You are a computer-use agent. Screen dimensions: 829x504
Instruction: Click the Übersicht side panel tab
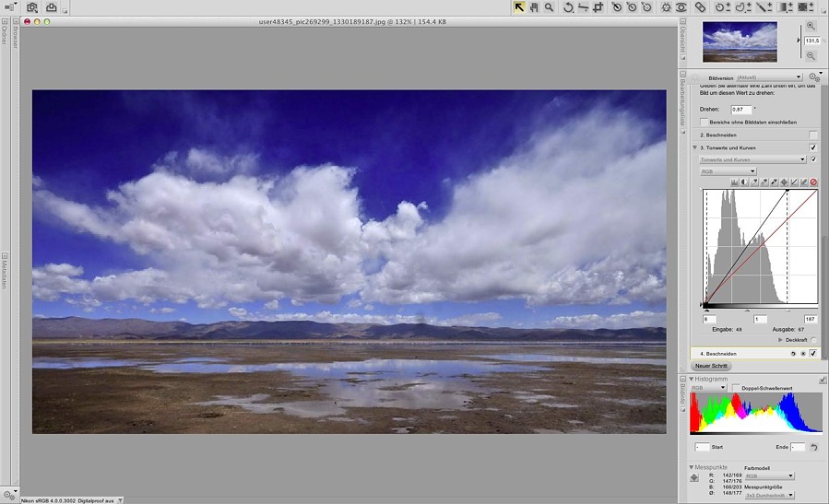click(x=682, y=38)
